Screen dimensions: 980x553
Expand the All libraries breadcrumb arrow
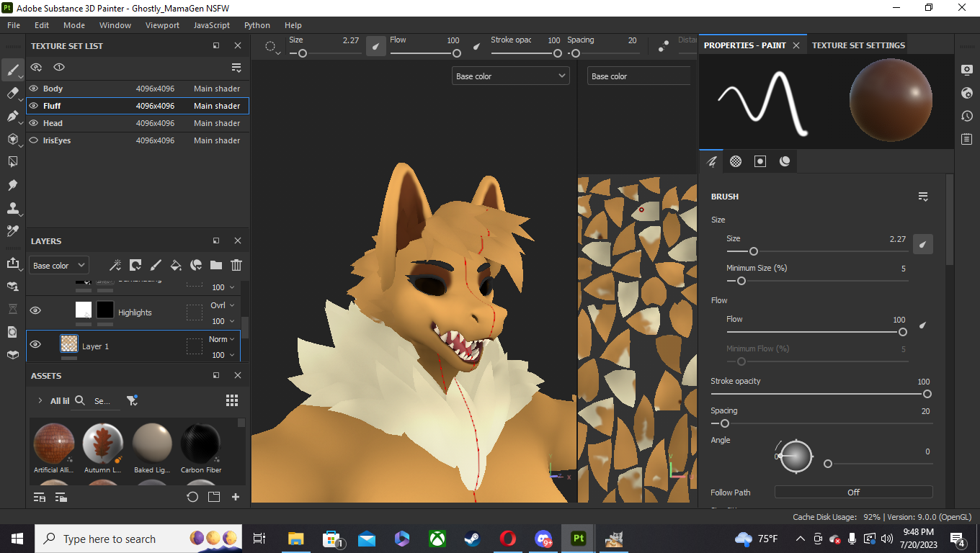pos(40,400)
